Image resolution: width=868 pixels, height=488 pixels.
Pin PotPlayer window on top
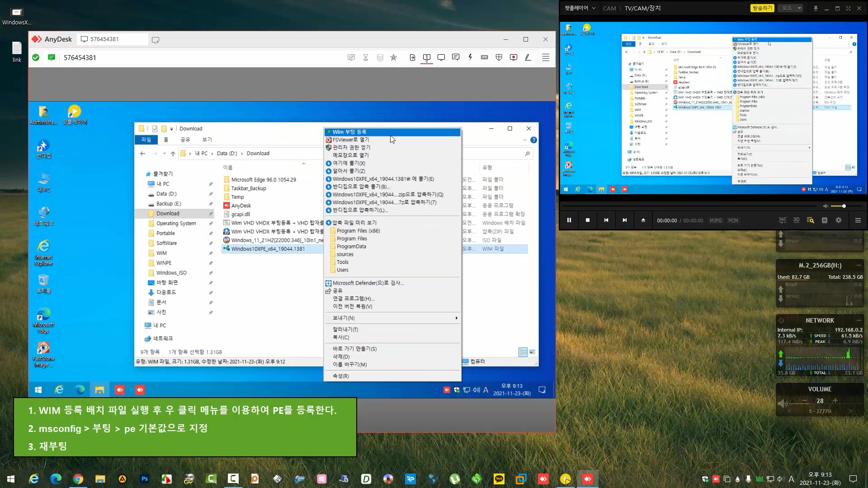(x=816, y=8)
